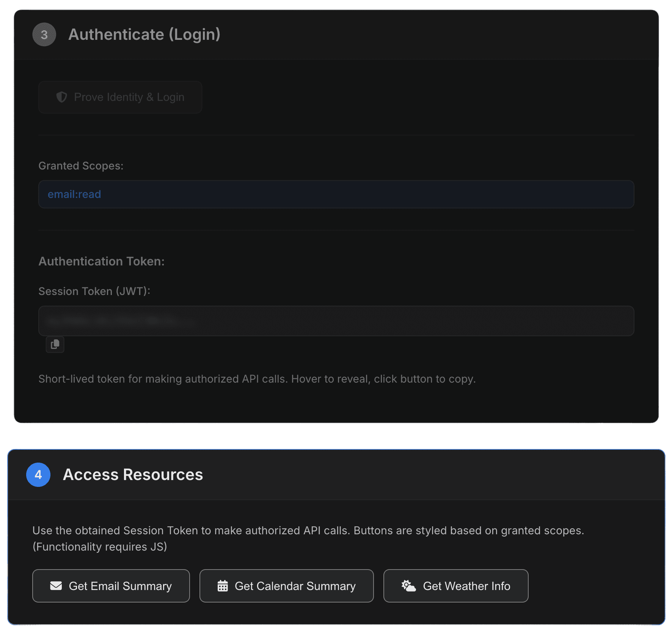The height and width of the screenshot is (634, 672).
Task: Click the Access Resources description paragraph
Action: [308, 538]
